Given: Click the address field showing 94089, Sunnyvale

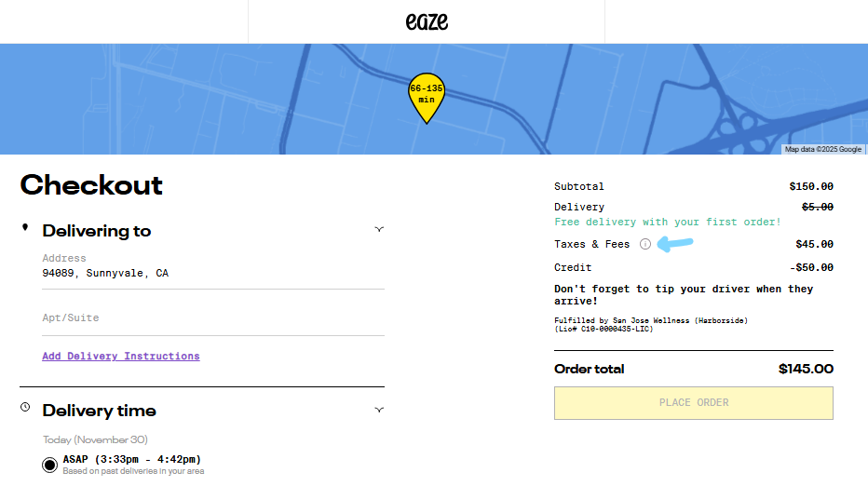Looking at the screenshot, I should 212,273.
